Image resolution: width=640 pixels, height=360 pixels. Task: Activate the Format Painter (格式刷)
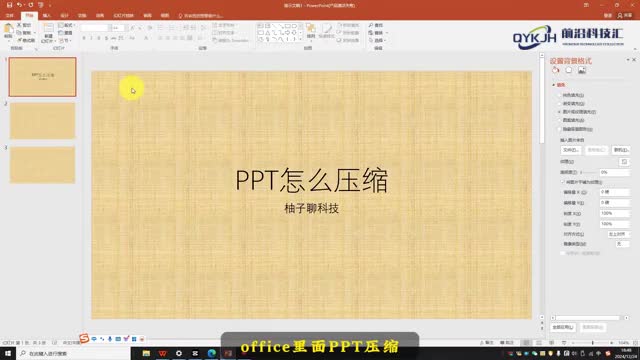pos(26,40)
